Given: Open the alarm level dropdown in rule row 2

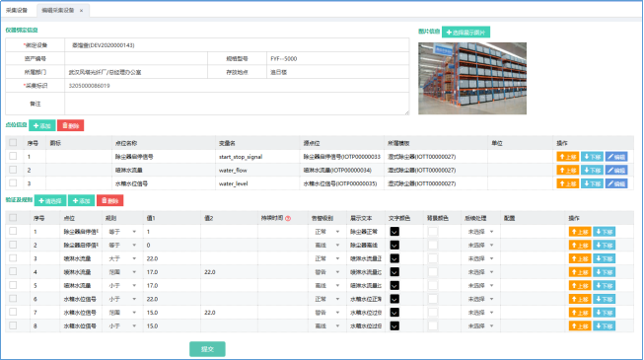Looking at the screenshot, I should point(326,246).
